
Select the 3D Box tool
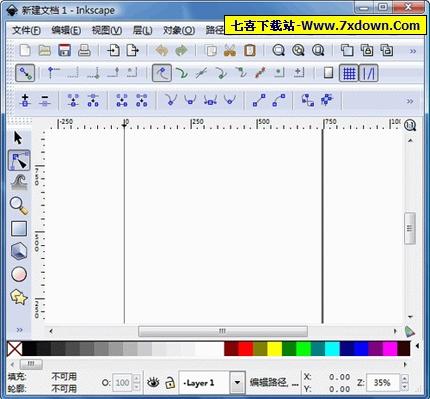point(19,251)
